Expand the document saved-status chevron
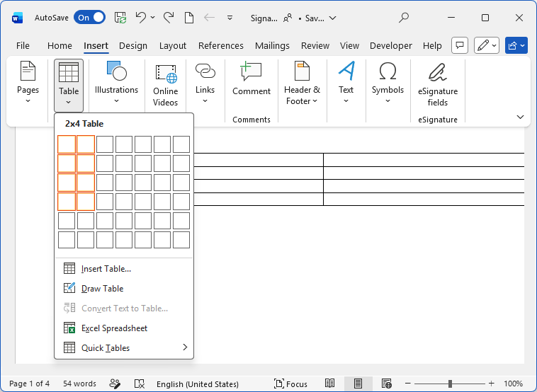 click(x=332, y=18)
